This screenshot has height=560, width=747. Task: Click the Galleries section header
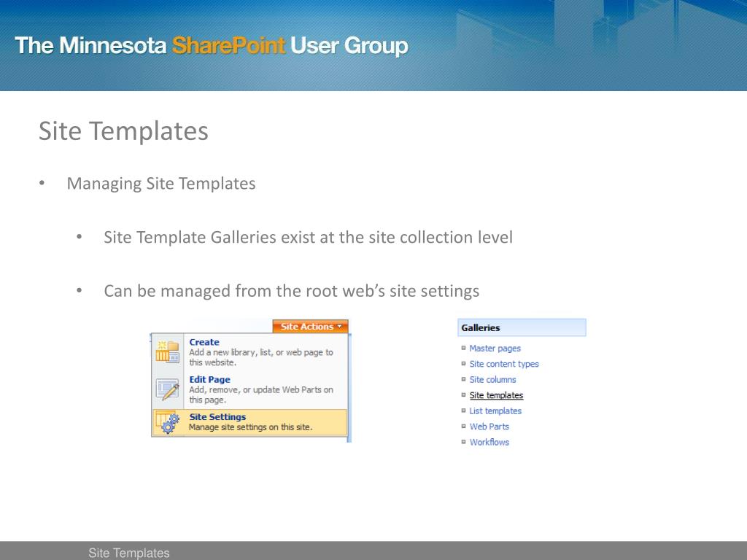pos(522,327)
